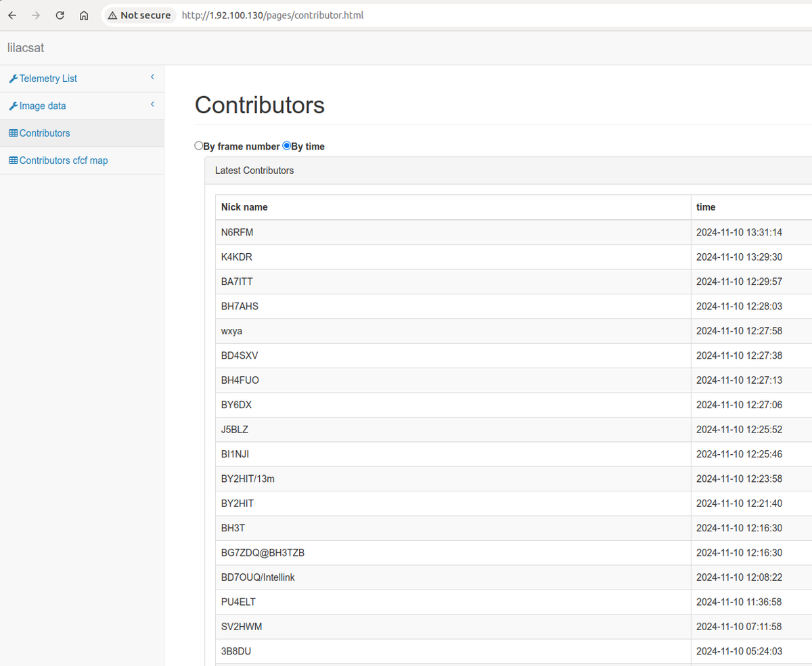The width and height of the screenshot is (812, 666).
Task: Click the lilacsat brand link
Action: pos(26,48)
